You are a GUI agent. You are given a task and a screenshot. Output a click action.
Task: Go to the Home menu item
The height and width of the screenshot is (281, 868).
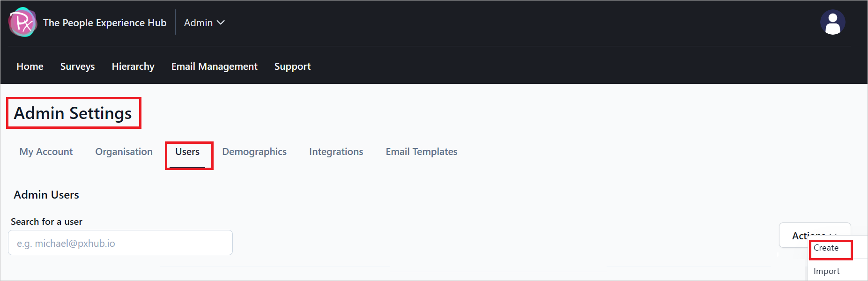30,67
